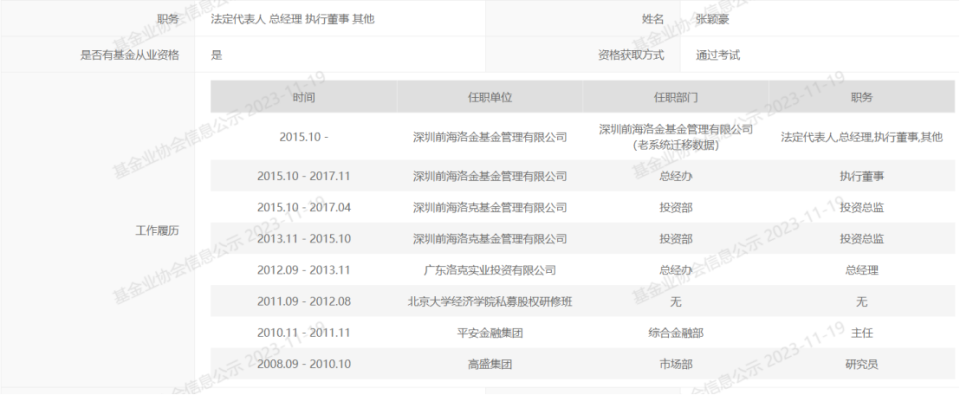Select the 姓名 field label
The width and height of the screenshot is (960, 395).
(653, 19)
